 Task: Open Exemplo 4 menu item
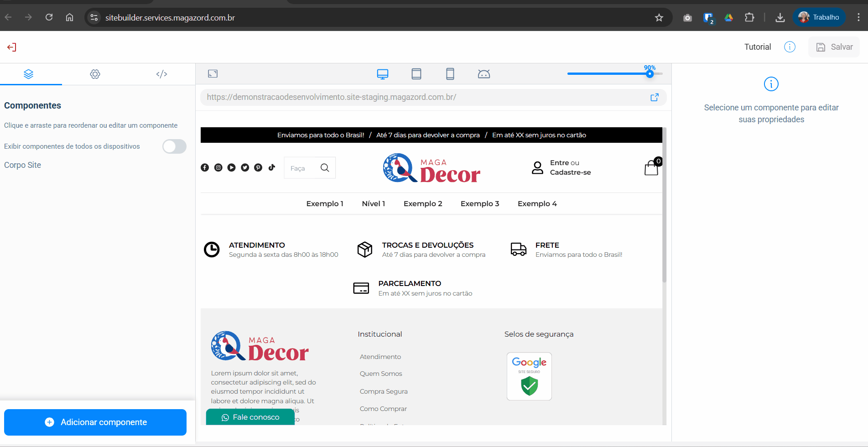click(537, 203)
